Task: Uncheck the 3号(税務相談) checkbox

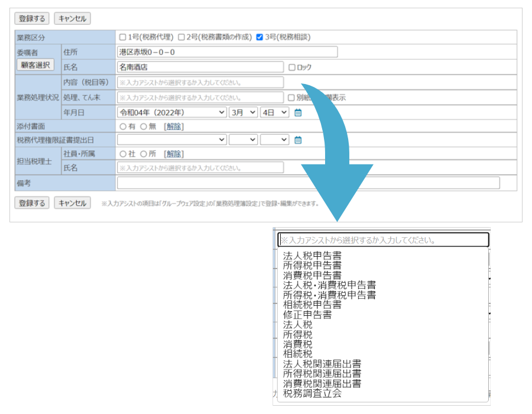Action: tap(259, 37)
